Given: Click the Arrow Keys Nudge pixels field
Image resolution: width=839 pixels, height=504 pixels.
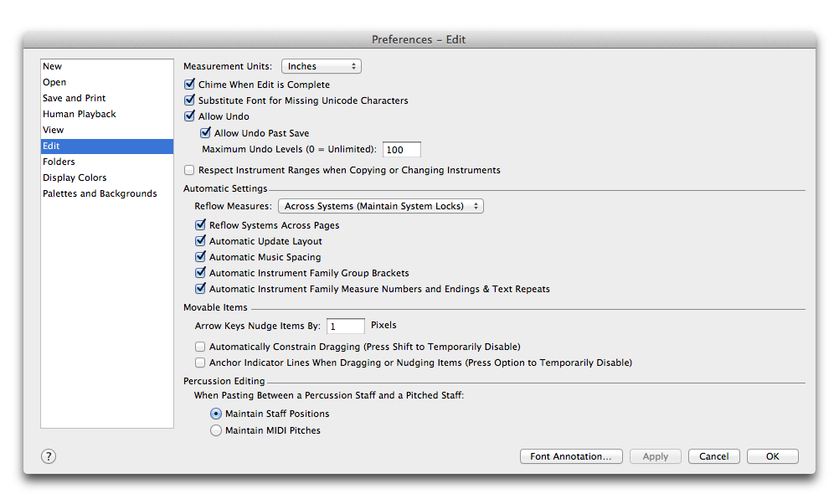Looking at the screenshot, I should click(345, 325).
